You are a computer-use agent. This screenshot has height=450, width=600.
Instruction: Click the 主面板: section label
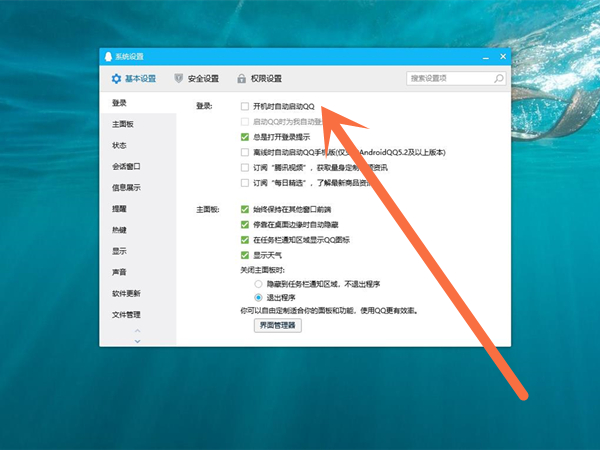click(207, 210)
